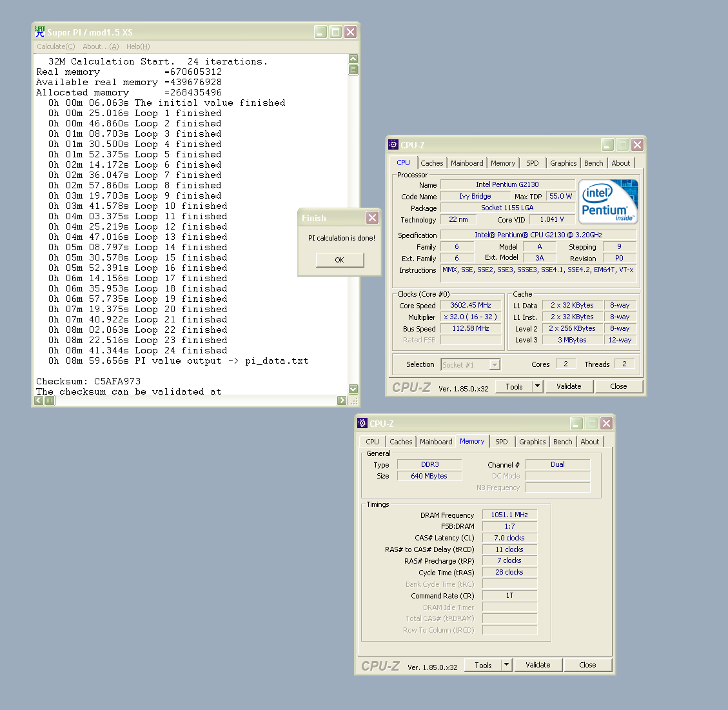Click Validate in the upper CPU-Z window
This screenshot has height=710, width=728.
click(569, 386)
